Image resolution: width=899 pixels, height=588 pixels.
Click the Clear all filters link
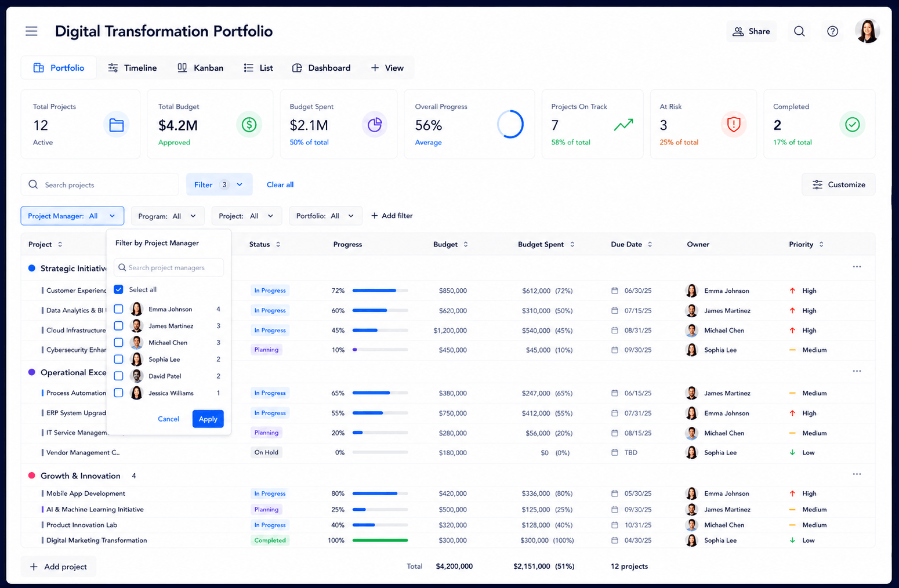[280, 185]
